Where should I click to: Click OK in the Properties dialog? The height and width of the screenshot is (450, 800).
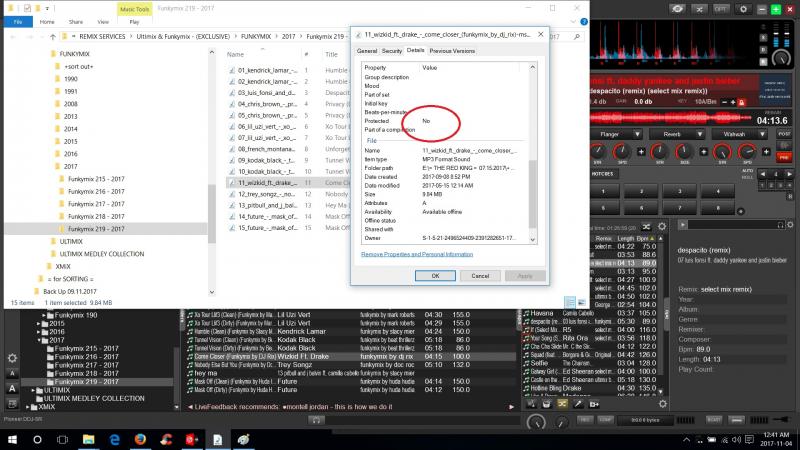click(x=435, y=276)
